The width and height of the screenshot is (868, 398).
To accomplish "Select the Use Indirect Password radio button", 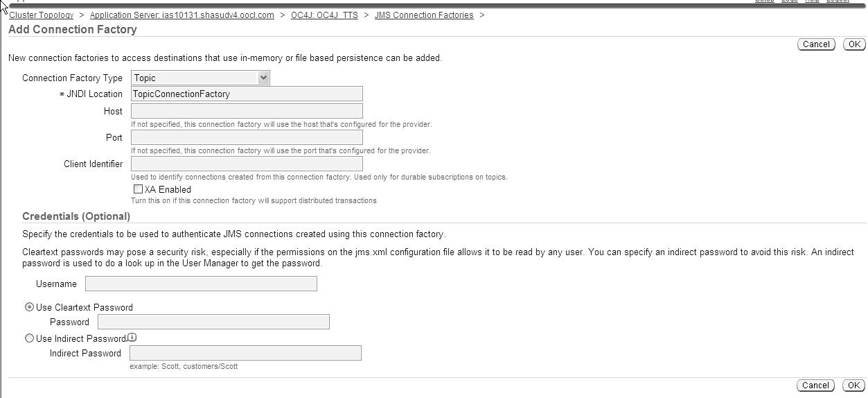I will pos(29,338).
